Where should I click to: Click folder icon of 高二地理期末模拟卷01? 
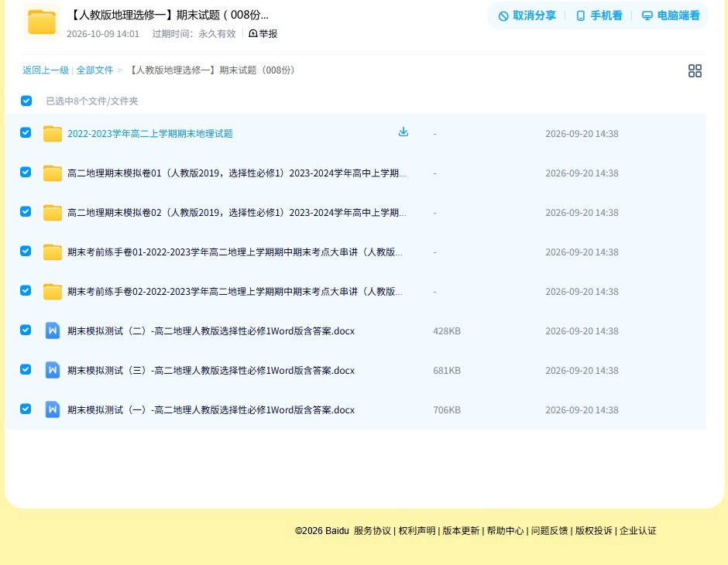click(53, 173)
